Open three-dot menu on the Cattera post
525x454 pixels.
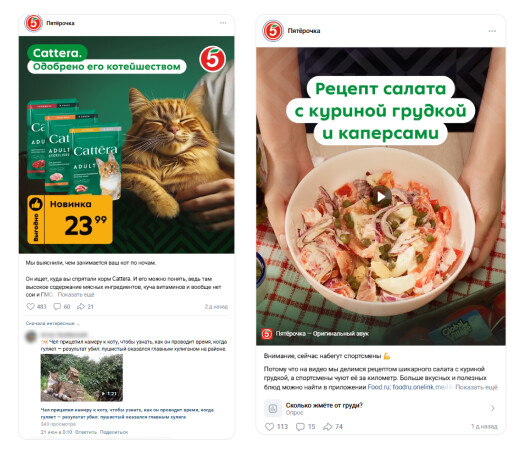tap(223, 23)
